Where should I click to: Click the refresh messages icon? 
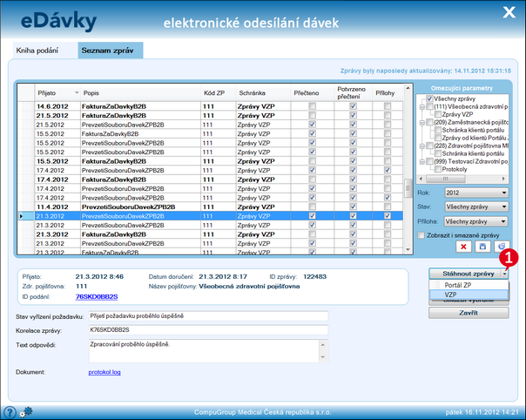pyautogui.click(x=500, y=247)
